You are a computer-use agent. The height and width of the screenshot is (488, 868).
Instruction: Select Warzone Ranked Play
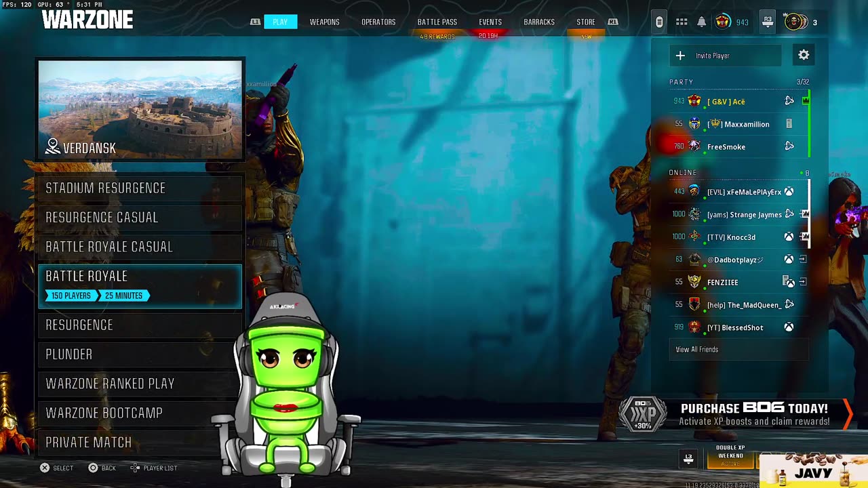pyautogui.click(x=140, y=384)
